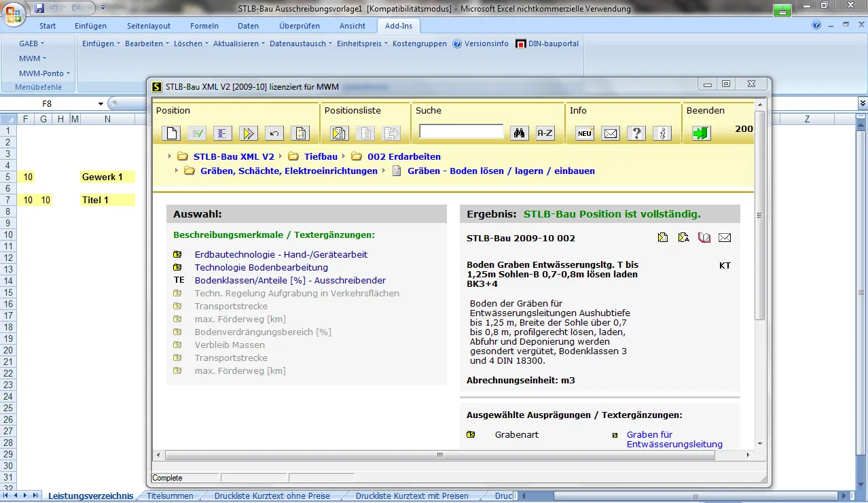This screenshot has height=503, width=868.
Task: Click the envelope icon in the Info toolbar
Action: (611, 133)
